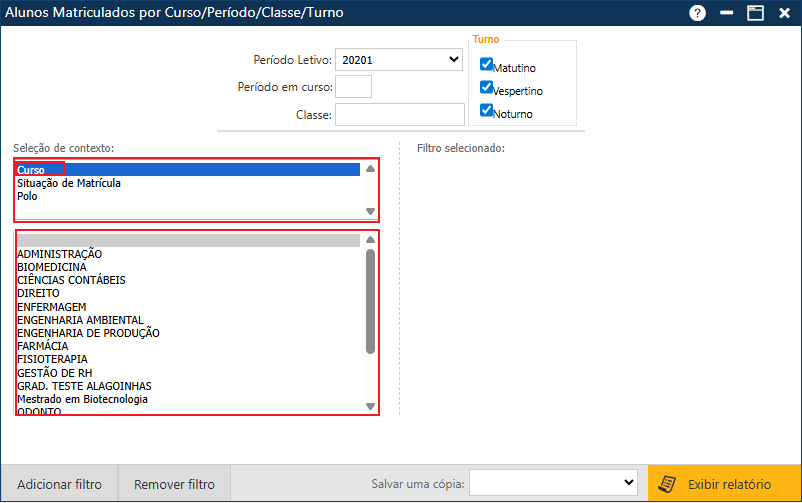Click the report icon on Exibir relatório
Image resolution: width=802 pixels, height=503 pixels.
click(x=667, y=484)
